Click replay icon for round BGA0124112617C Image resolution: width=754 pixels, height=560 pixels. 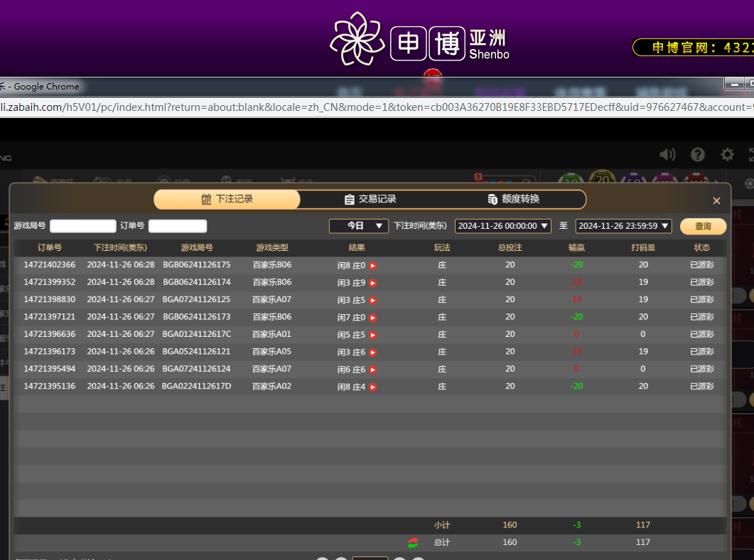[372, 335]
